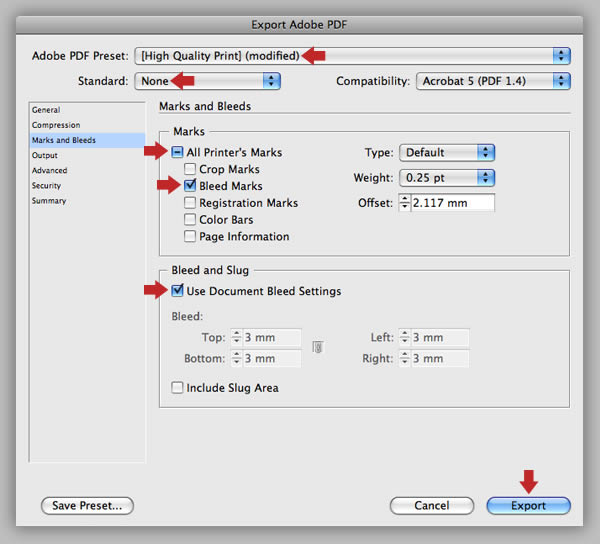Screen dimensions: 600x544
Task: Open the Standard dropdown
Action: pyautogui.click(x=207, y=81)
